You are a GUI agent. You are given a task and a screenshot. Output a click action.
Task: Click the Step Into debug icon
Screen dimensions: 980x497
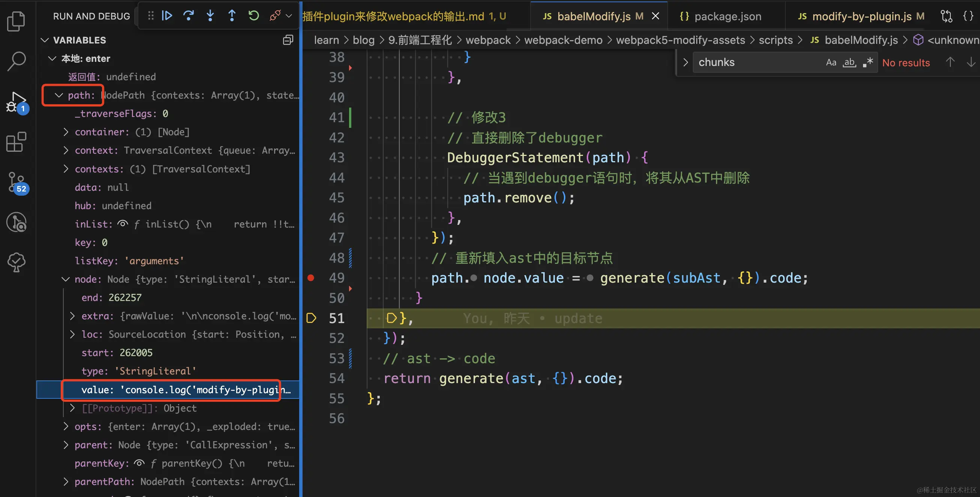click(x=210, y=16)
